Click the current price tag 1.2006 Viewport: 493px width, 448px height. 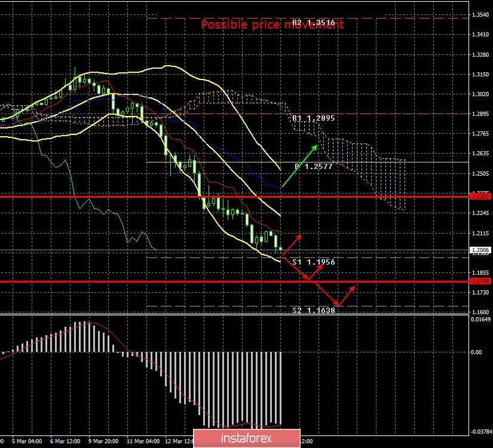480,250
